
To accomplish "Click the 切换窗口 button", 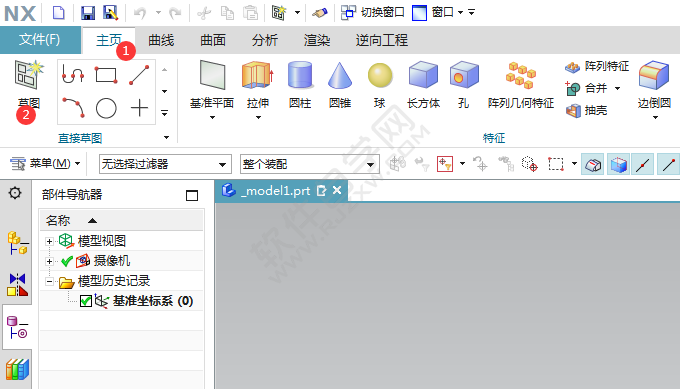I will (x=373, y=13).
